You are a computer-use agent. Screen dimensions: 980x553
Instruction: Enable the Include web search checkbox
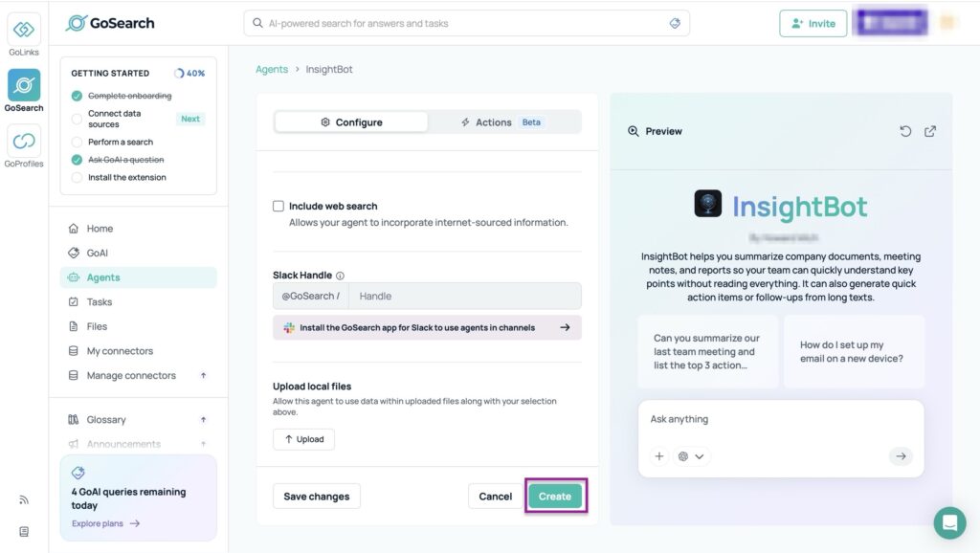coord(278,205)
